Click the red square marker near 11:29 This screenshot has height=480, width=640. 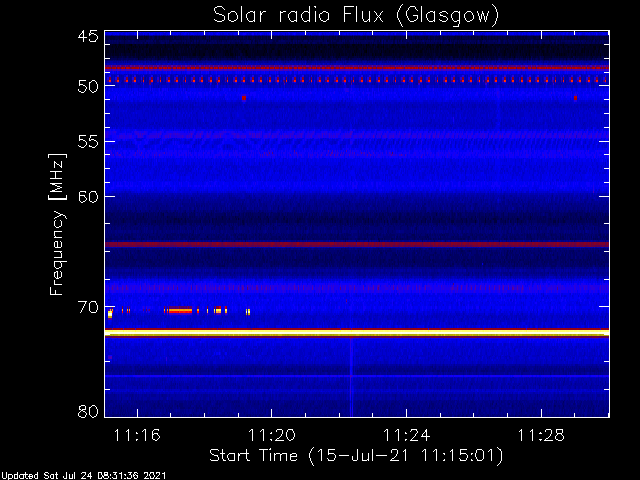(x=576, y=98)
